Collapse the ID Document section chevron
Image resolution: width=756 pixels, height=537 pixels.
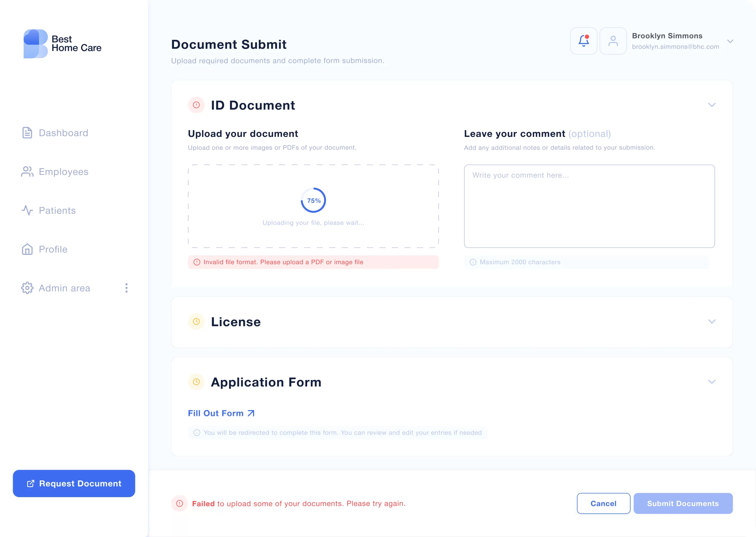click(x=712, y=105)
